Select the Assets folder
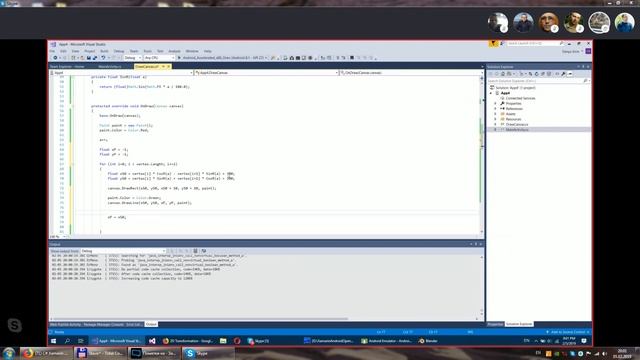Image resolution: width=640 pixels, height=360 pixels. 511,114
